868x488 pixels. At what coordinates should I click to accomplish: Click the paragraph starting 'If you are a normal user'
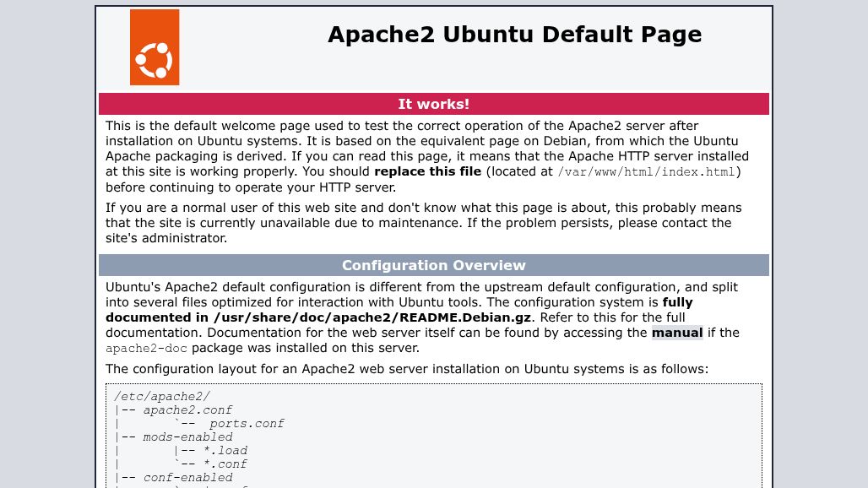tap(423, 223)
